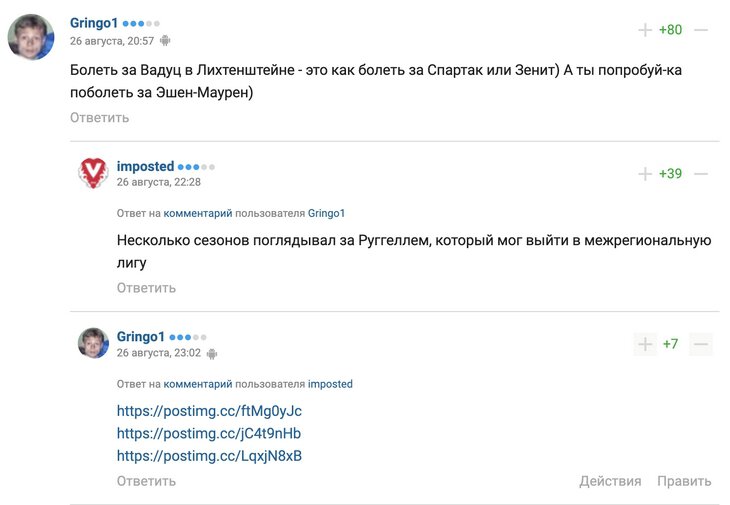The image size is (730, 505).
Task: Open imposted's red shield avatar
Action: coord(93,173)
